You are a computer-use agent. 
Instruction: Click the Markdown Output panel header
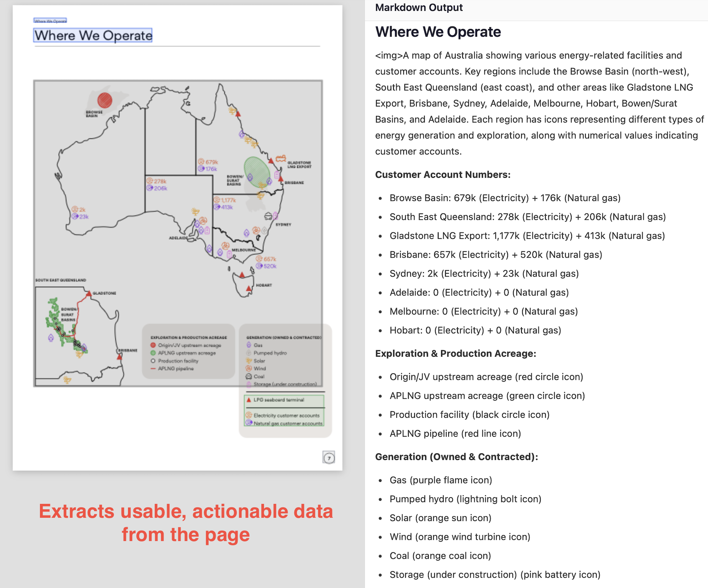pos(419,8)
